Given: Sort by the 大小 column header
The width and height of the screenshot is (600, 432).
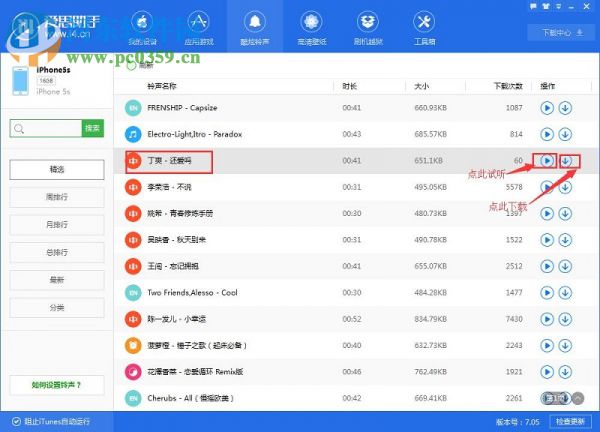Looking at the screenshot, I should pos(422,86).
